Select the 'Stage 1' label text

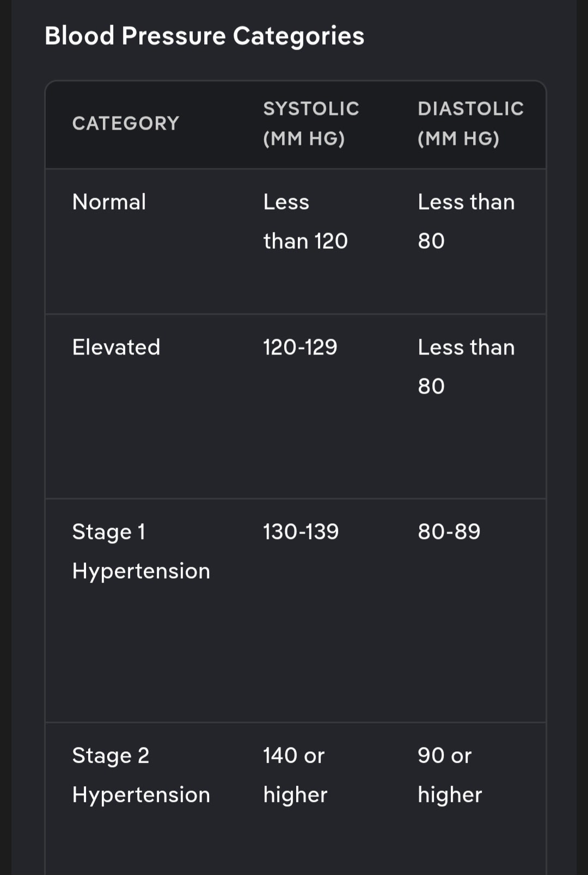pyautogui.click(x=109, y=532)
